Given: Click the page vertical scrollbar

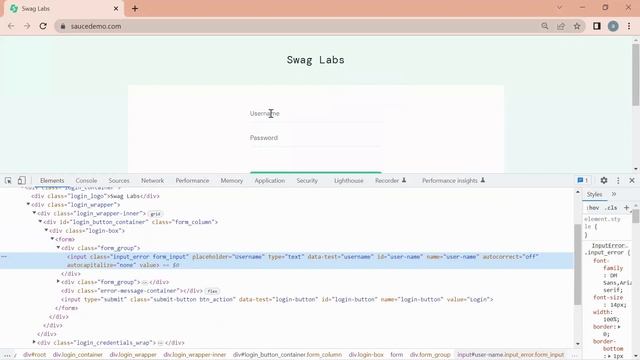Looking at the screenshot, I should click(636, 74).
